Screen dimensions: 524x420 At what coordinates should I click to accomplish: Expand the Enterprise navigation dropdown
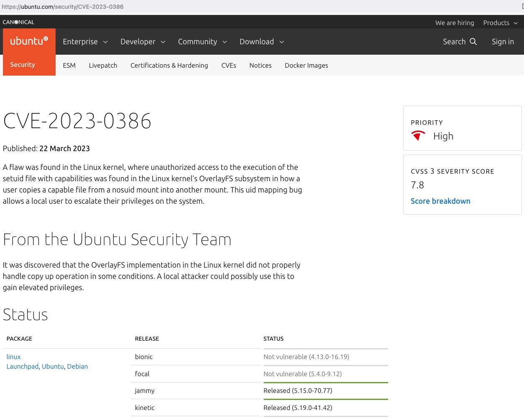85,41
